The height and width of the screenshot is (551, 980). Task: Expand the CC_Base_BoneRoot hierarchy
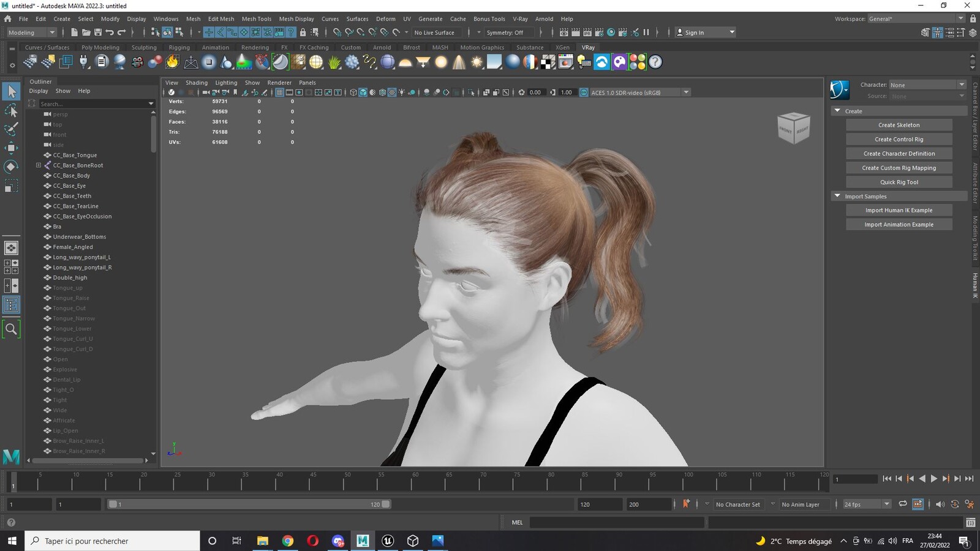click(x=39, y=165)
